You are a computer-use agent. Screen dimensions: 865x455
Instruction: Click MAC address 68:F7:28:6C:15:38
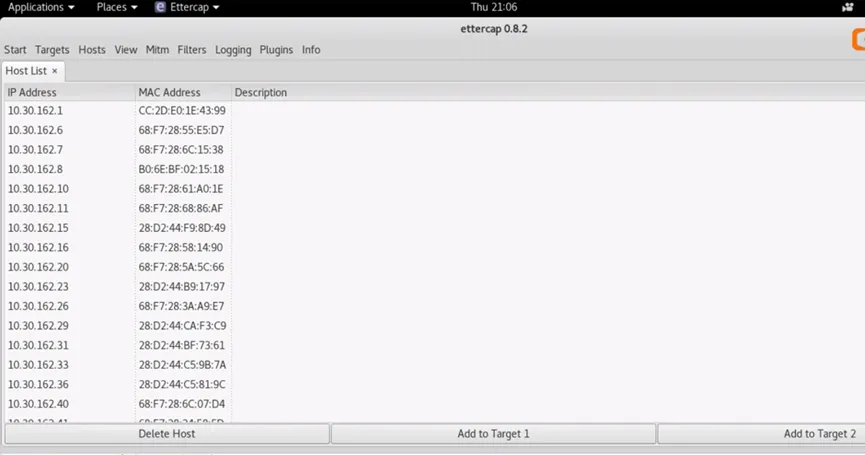point(181,149)
